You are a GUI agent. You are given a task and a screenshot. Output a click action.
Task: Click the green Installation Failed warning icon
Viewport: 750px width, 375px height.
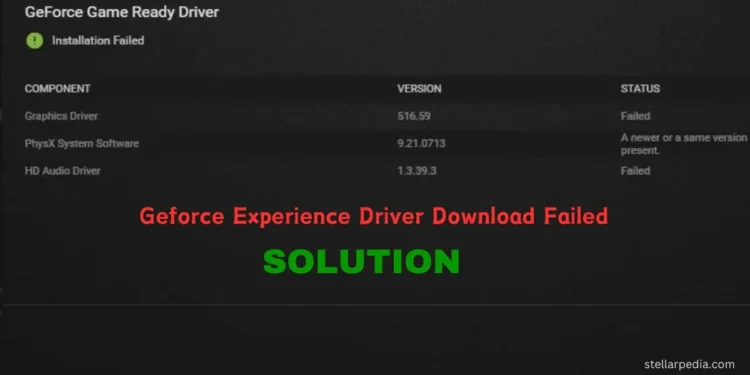click(34, 41)
